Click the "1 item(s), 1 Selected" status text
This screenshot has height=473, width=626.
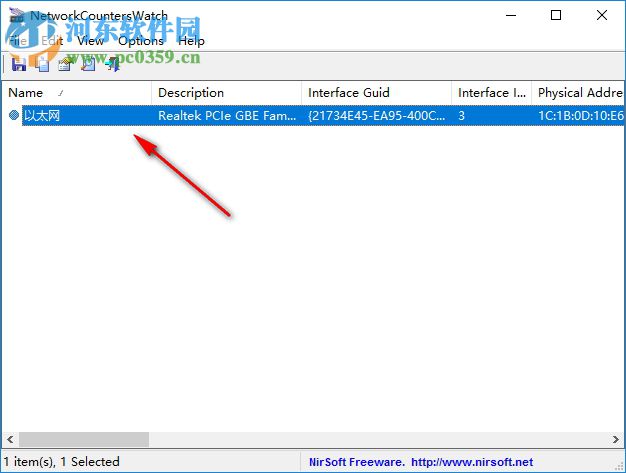[x=62, y=461]
